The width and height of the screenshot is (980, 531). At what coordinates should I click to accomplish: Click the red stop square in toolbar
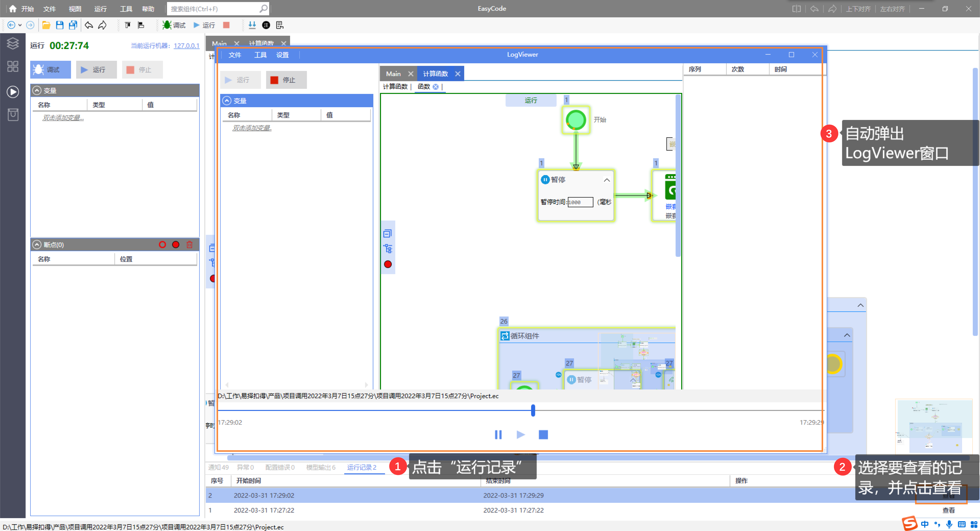click(x=226, y=25)
